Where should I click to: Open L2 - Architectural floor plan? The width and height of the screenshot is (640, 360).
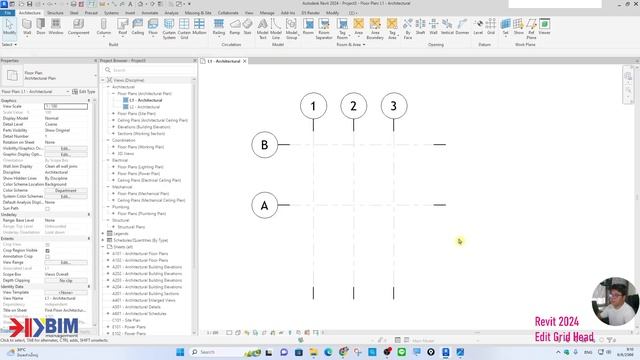pyautogui.click(x=144, y=107)
